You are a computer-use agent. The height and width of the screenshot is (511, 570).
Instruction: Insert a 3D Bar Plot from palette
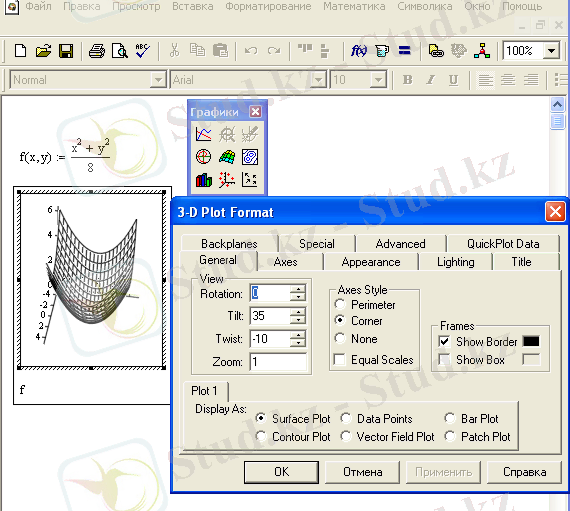(x=203, y=180)
